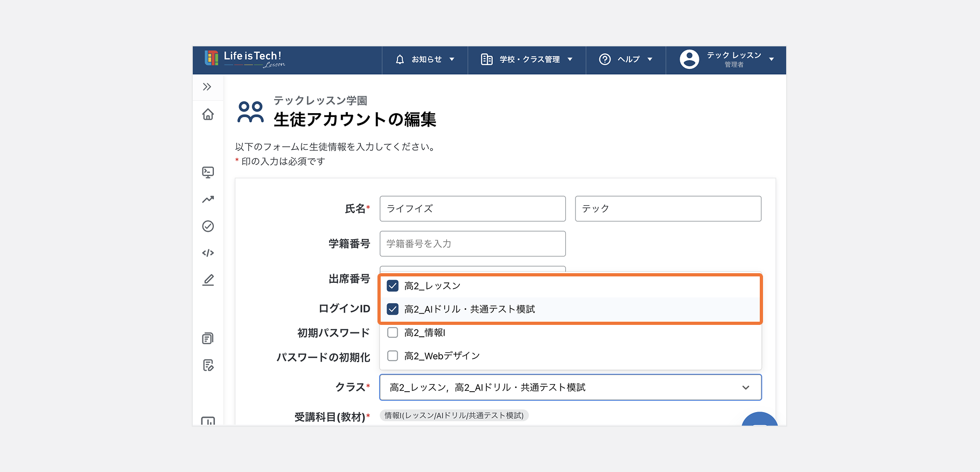The width and height of the screenshot is (980, 472).
Task: Open the ヘルプ menu
Action: click(x=626, y=60)
